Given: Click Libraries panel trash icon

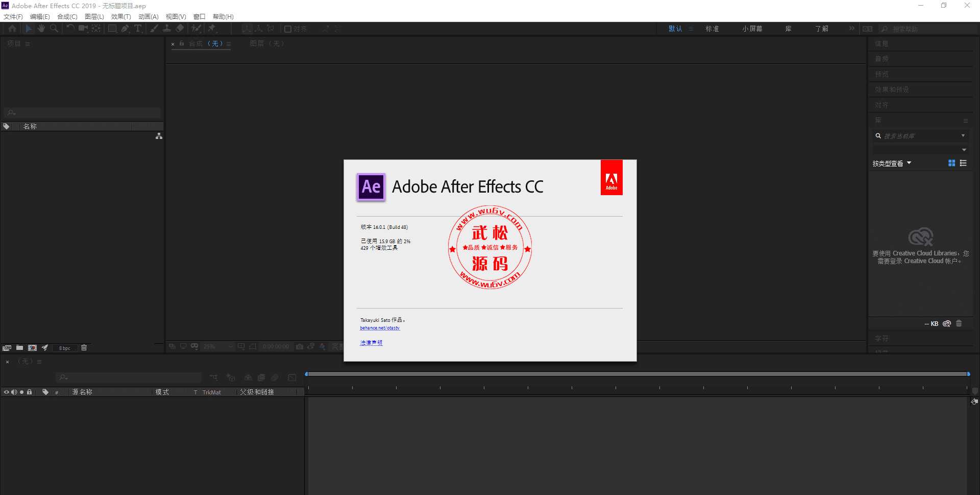Looking at the screenshot, I should (959, 323).
